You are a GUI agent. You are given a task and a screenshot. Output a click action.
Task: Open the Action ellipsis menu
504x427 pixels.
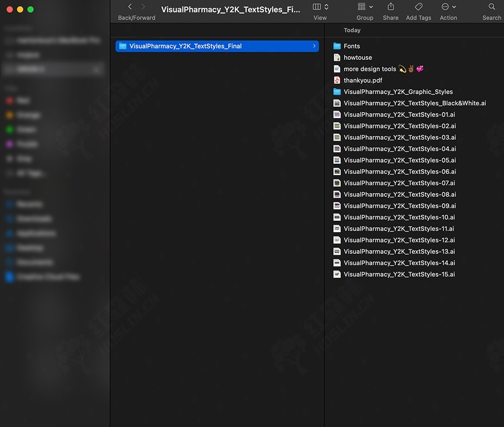(x=445, y=7)
